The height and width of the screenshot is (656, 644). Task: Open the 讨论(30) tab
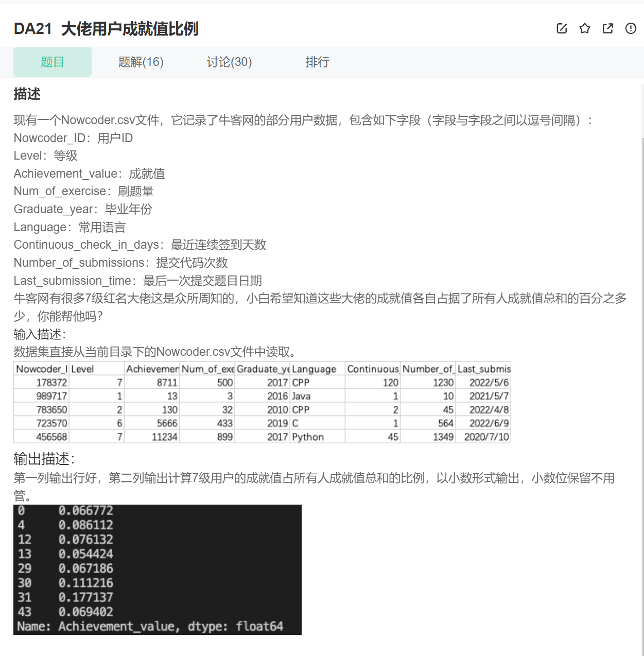230,62
